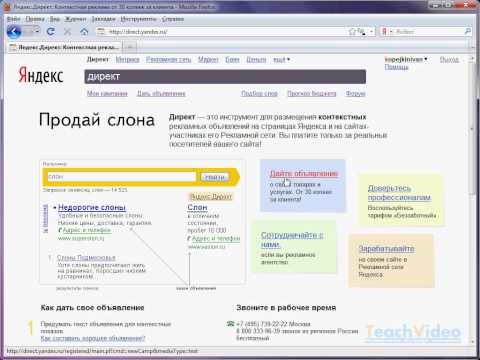Open a new tab with the plus button

[130, 47]
